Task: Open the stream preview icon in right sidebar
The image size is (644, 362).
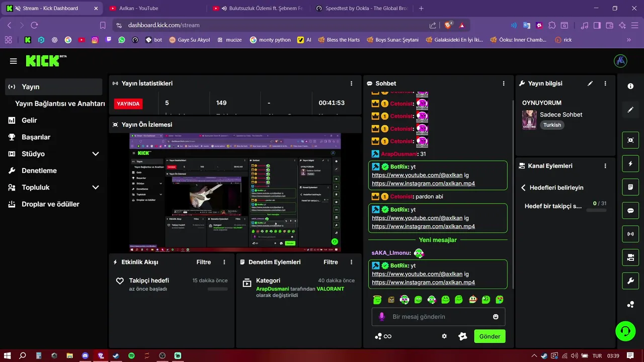Action: (x=630, y=140)
